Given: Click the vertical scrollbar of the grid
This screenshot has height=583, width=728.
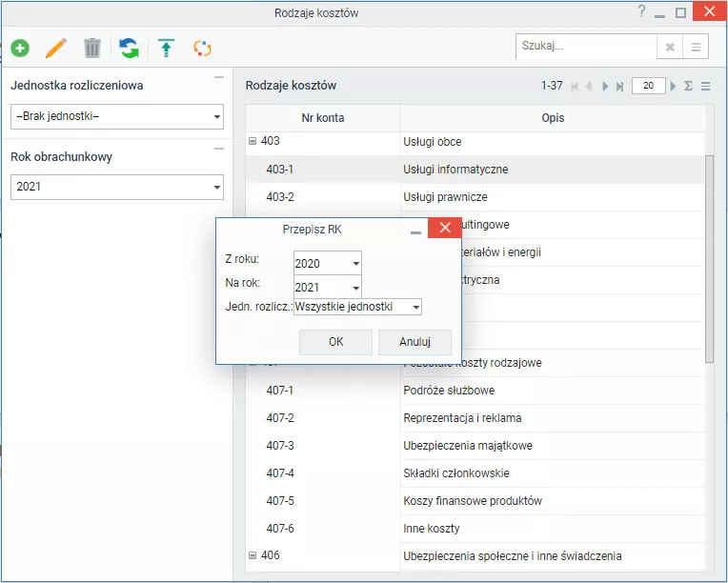Looking at the screenshot, I should click(x=709, y=259).
